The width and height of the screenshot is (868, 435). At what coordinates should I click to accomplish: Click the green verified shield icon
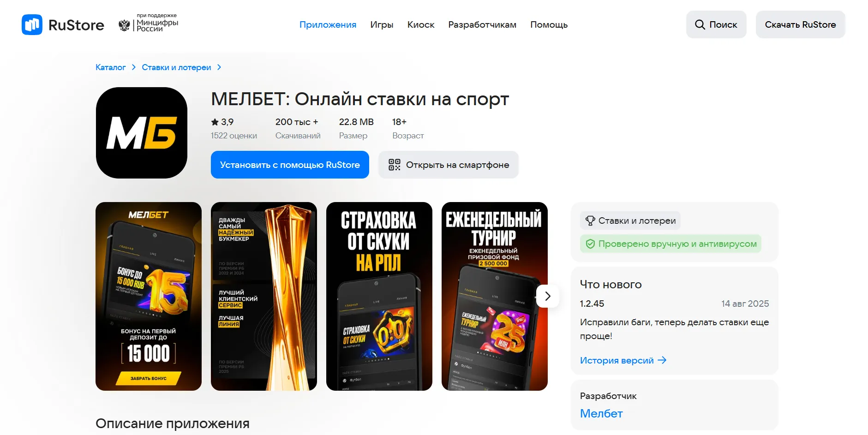590,244
